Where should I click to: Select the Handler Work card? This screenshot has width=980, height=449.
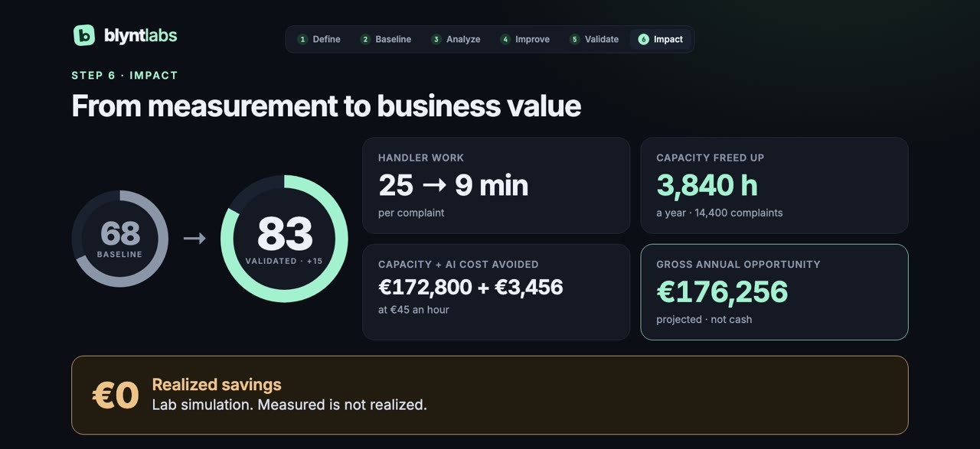(496, 185)
